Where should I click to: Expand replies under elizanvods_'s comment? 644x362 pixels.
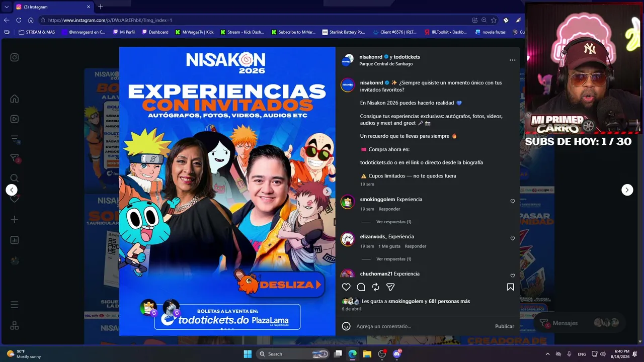point(393,259)
